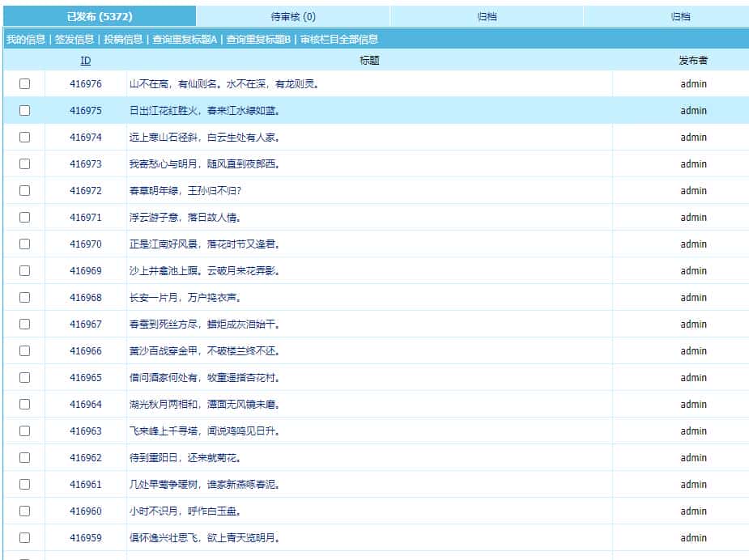
Task: Click the 签发信息 link
Action: tap(74, 40)
